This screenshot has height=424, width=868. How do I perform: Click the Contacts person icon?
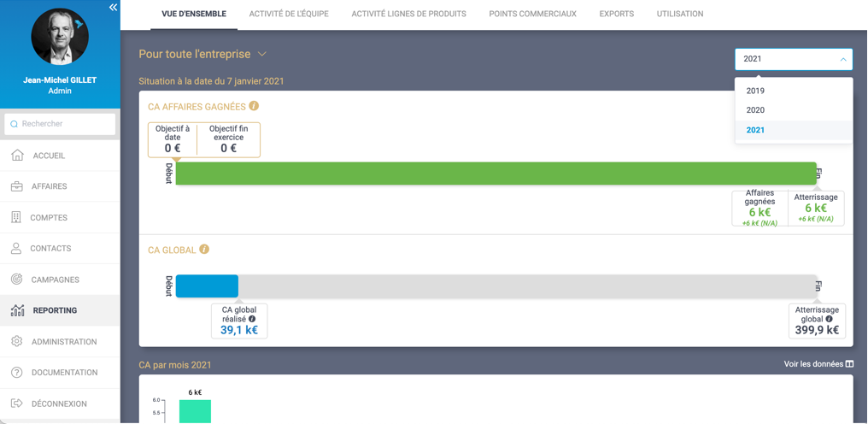(x=17, y=249)
